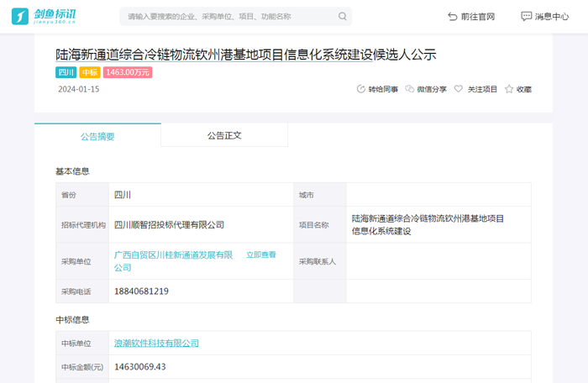588x383 pixels.
Task: Click the 关注项目 heart icon
Action: [x=459, y=89]
